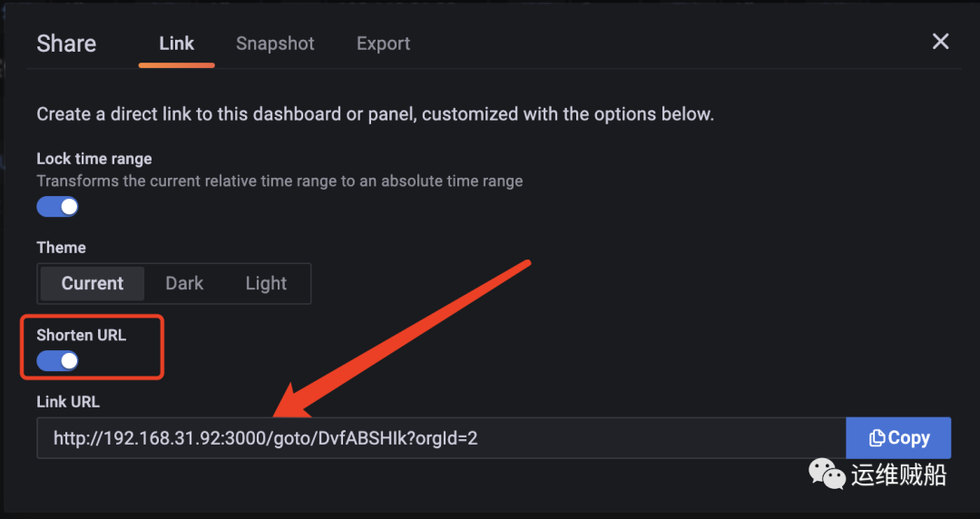Close the Share dialog with X icon

coord(940,42)
